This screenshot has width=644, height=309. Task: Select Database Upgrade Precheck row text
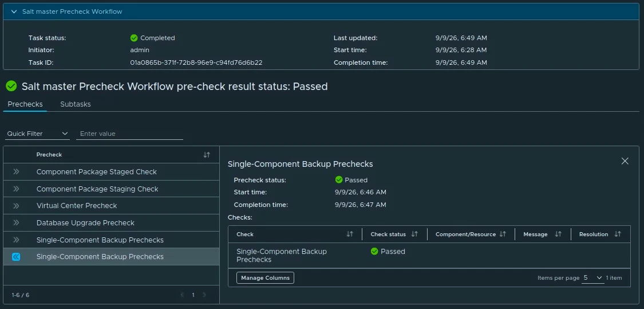point(85,222)
